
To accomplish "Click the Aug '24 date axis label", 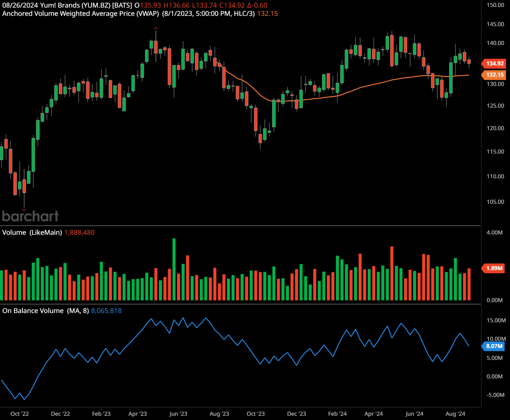I will pos(455,414).
